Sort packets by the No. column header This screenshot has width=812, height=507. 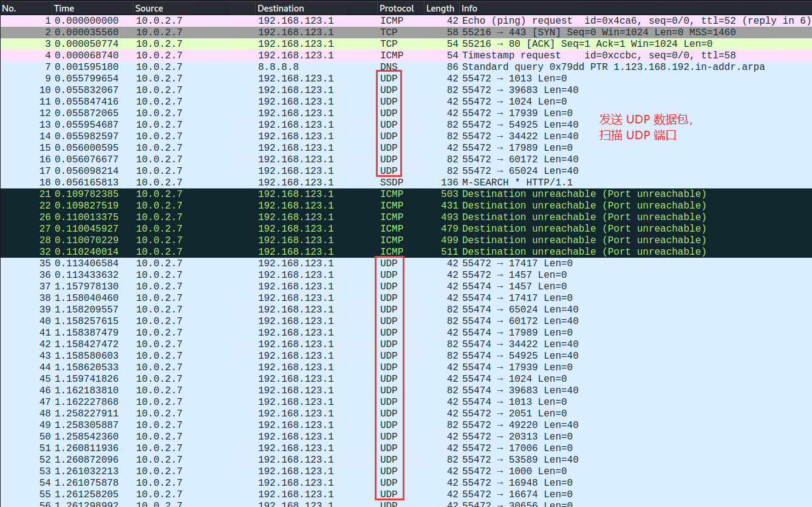26,9
